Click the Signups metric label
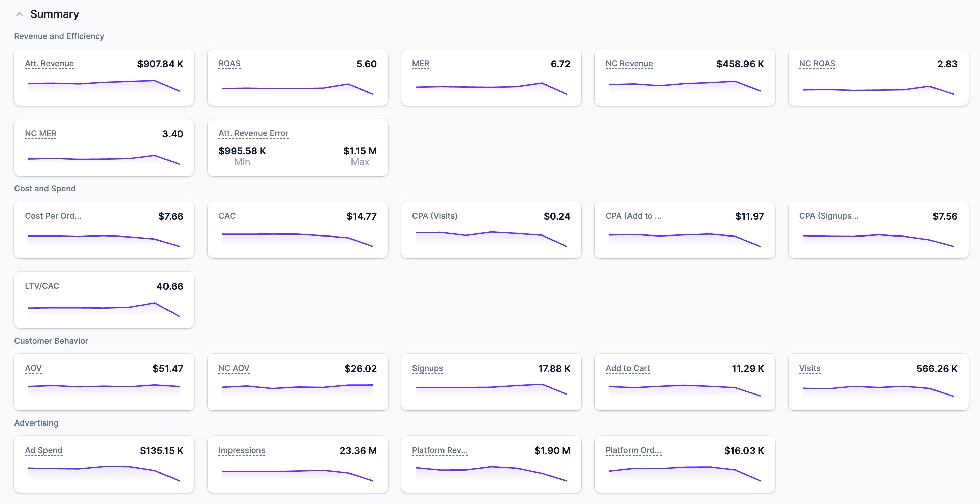Viewport: 980px width, 504px height. click(x=427, y=368)
